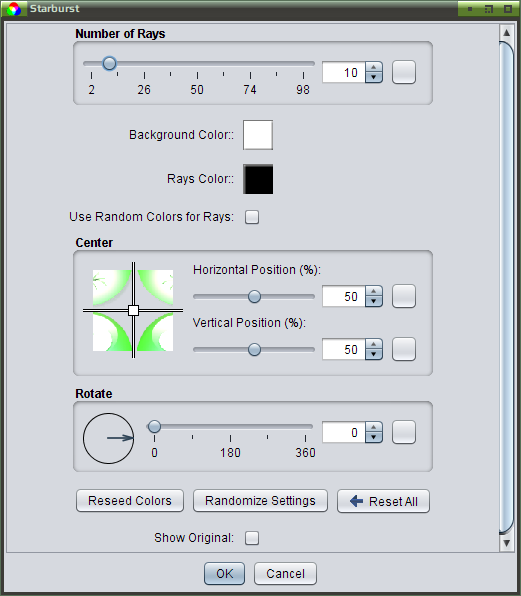Cancel the Starburst dialog
Viewport: 521px width, 596px height.
pos(285,574)
